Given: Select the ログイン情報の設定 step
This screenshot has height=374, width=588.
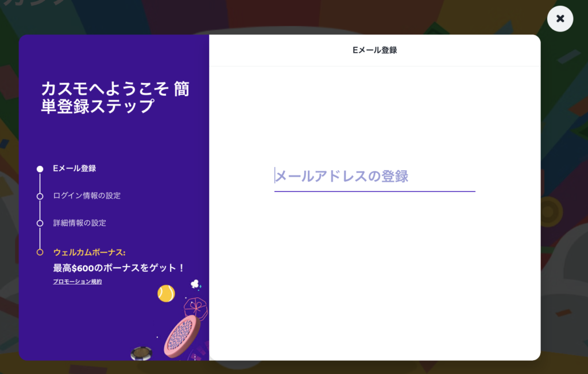Looking at the screenshot, I should tap(87, 196).
